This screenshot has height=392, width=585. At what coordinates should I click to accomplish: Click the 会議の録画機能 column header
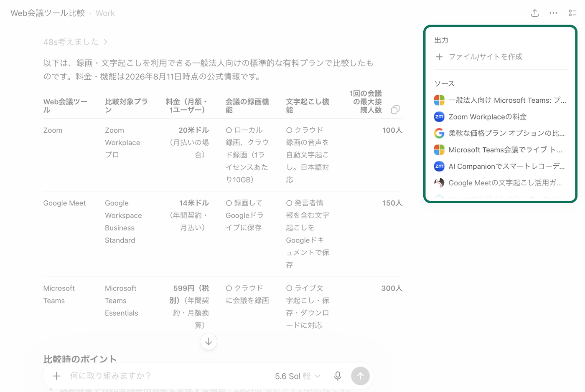click(x=247, y=106)
